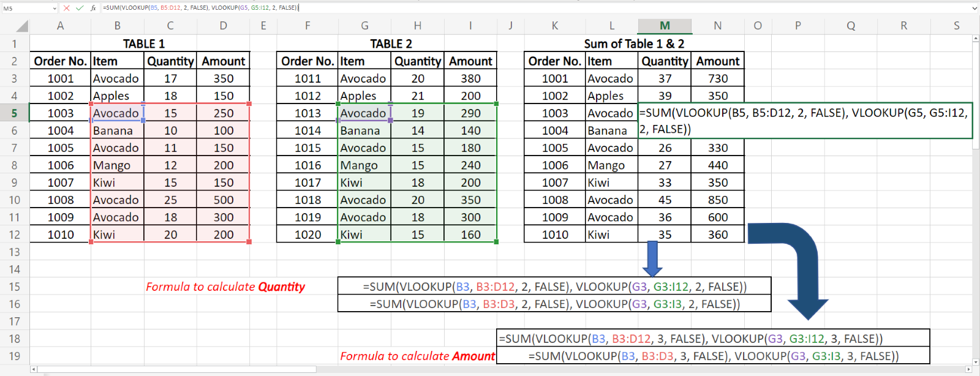Image resolution: width=980 pixels, height=376 pixels.
Task: Select column M header
Action: click(665, 26)
